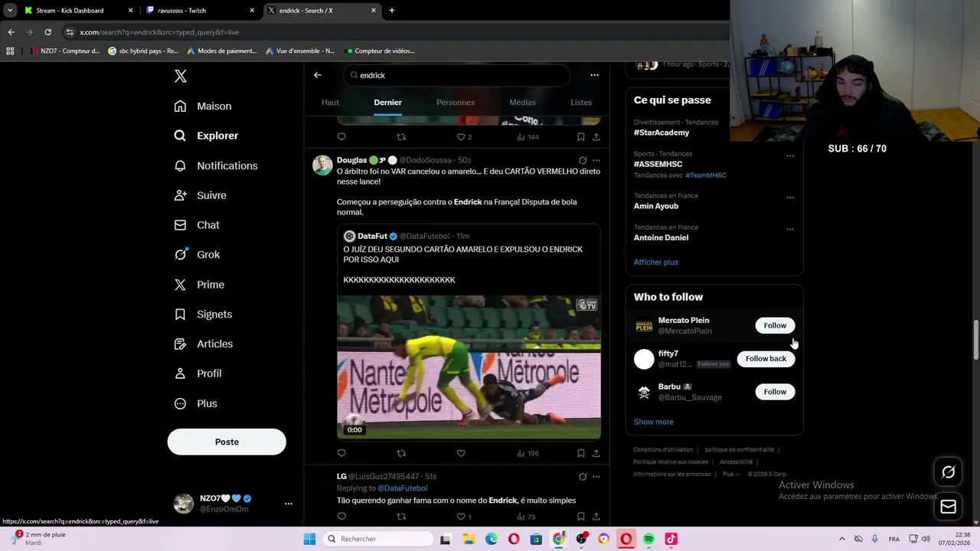Viewport: 980px width, 551px height.
Task: Click Afficher plus under trends
Action: (656, 262)
